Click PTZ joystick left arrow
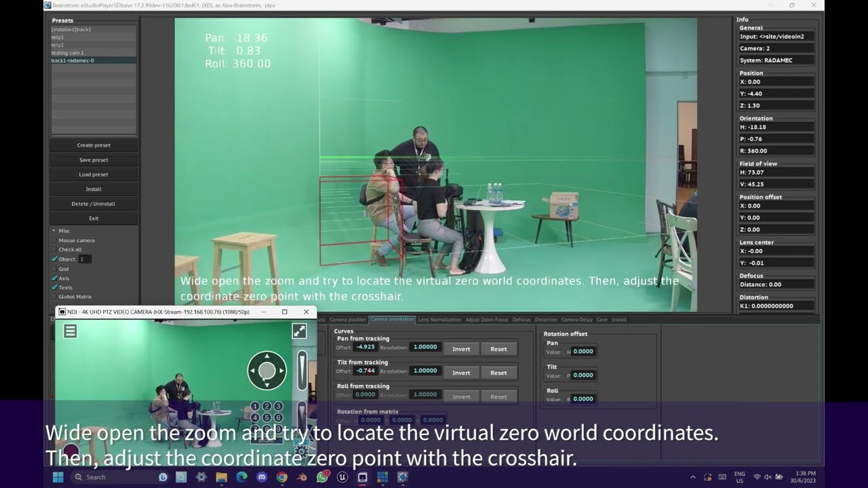The image size is (868, 488). tap(253, 370)
